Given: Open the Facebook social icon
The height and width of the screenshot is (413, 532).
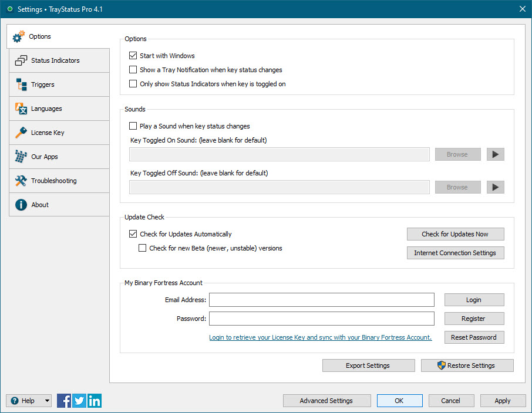Looking at the screenshot, I should pyautogui.click(x=64, y=401).
